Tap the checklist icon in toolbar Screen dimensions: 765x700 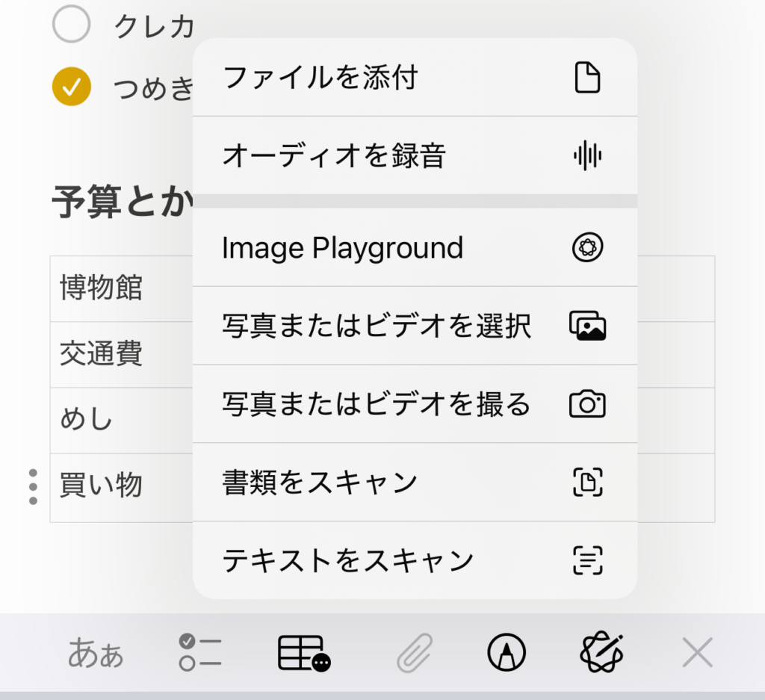click(x=200, y=654)
